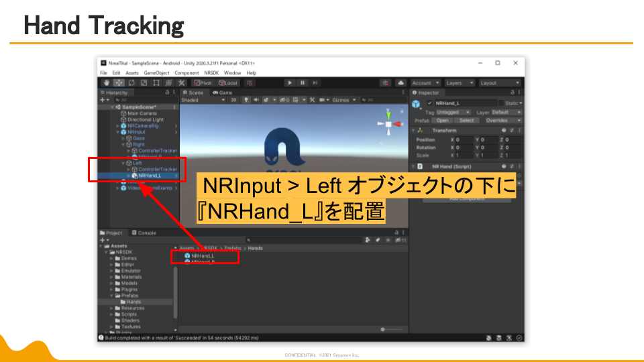Open the Account dropdown

click(x=425, y=83)
